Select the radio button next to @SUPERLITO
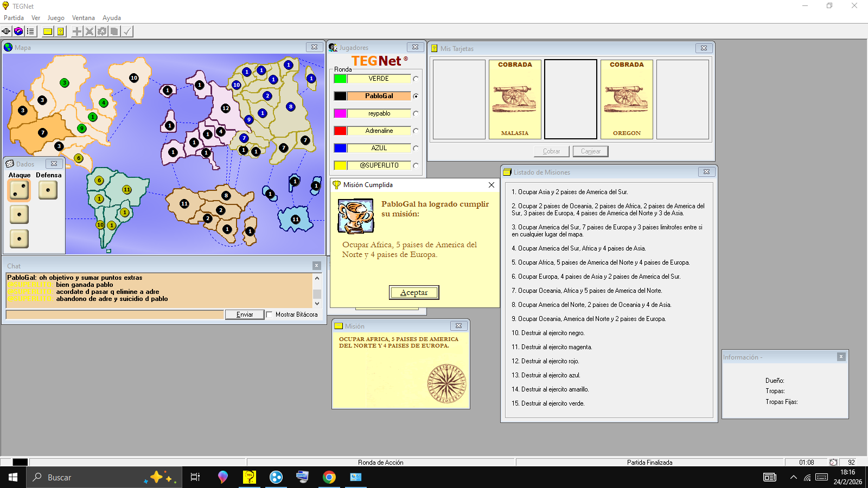 [416, 165]
